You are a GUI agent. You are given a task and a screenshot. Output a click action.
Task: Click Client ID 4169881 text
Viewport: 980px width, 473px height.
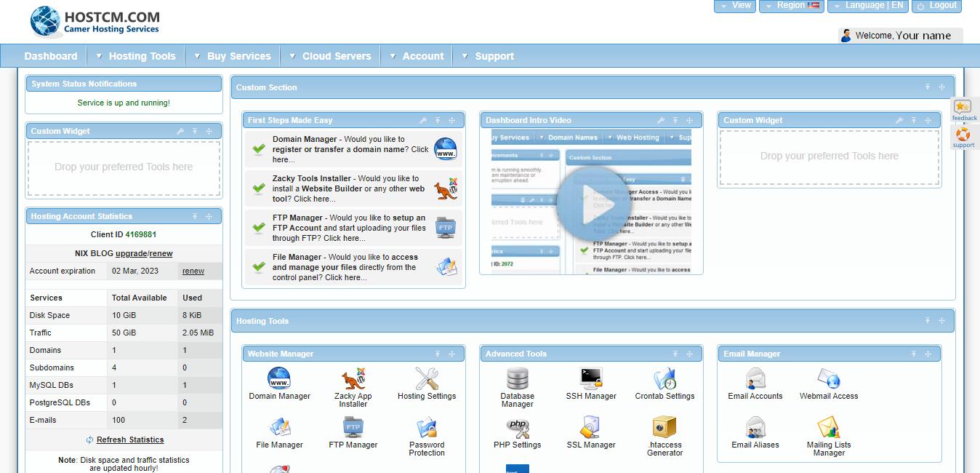point(124,234)
